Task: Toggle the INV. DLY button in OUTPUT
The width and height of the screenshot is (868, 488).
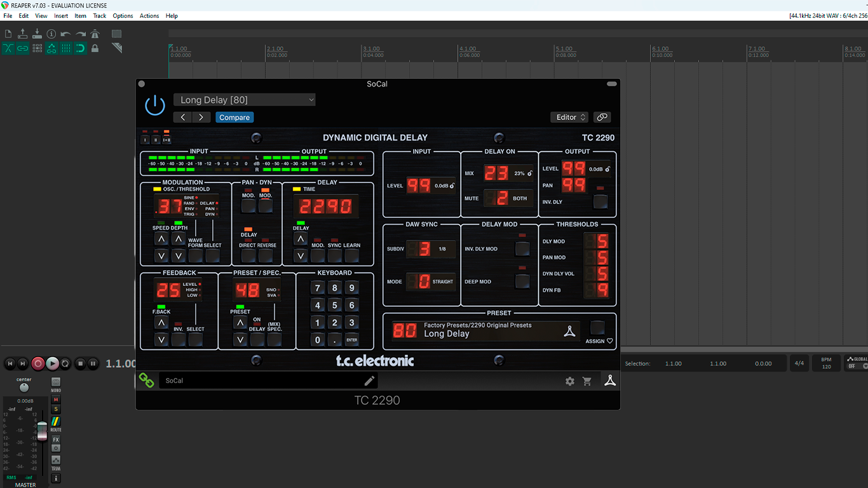Action: [x=600, y=202]
